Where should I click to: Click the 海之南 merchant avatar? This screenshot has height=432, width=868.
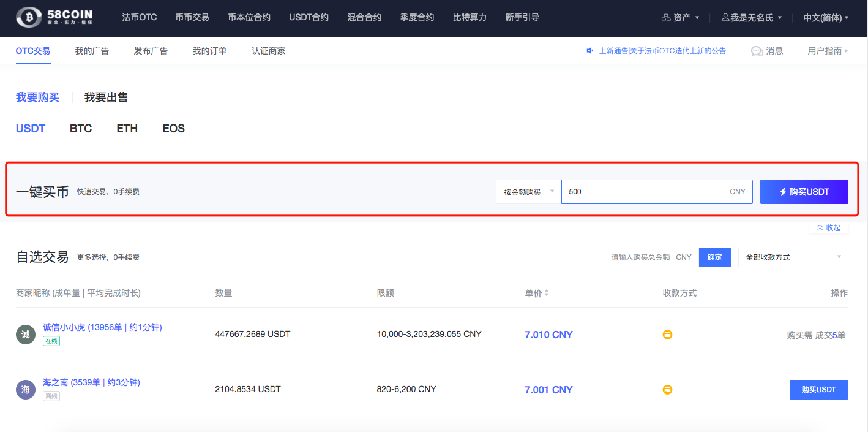coord(25,390)
